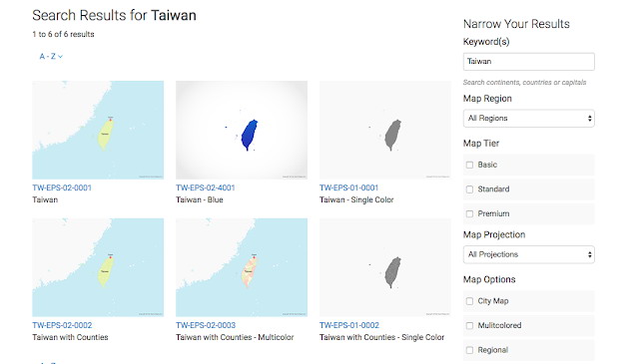Image resolution: width=639 pixels, height=364 pixels.
Task: Click the TW-EPS-02-4001 link
Action: (x=206, y=187)
